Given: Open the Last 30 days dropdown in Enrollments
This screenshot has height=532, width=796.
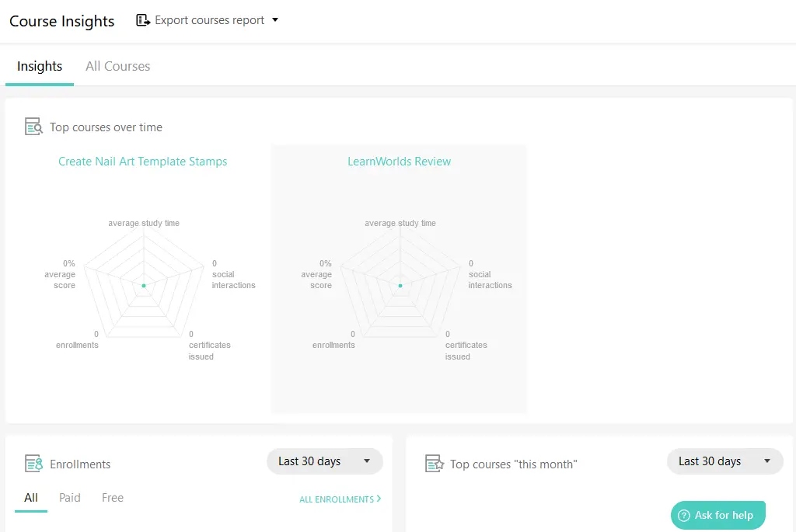Looking at the screenshot, I should [324, 461].
